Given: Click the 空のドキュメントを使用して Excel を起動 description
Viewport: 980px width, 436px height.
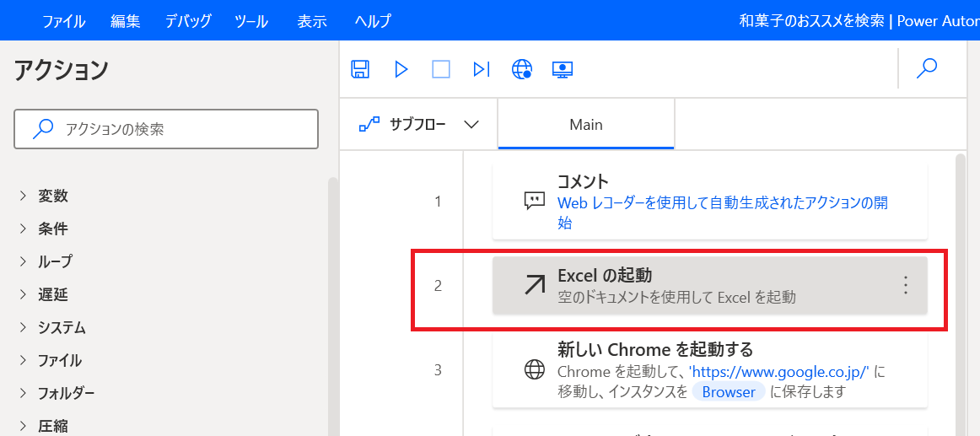Looking at the screenshot, I should tap(676, 298).
